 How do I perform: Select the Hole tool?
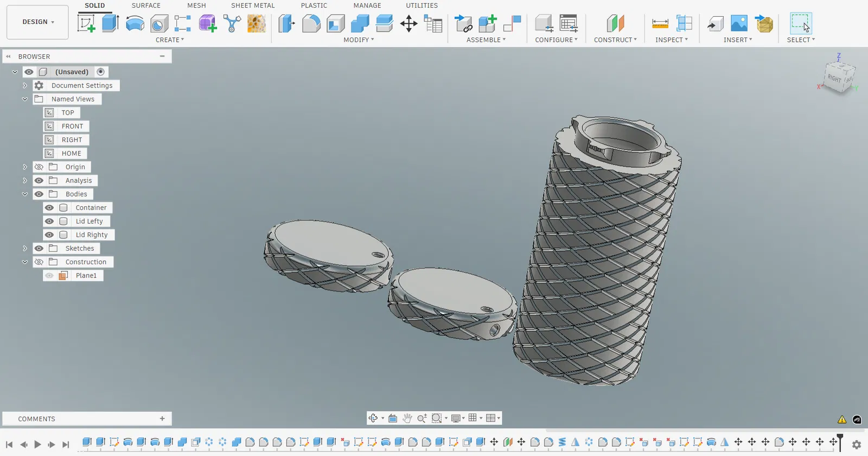coord(159,24)
